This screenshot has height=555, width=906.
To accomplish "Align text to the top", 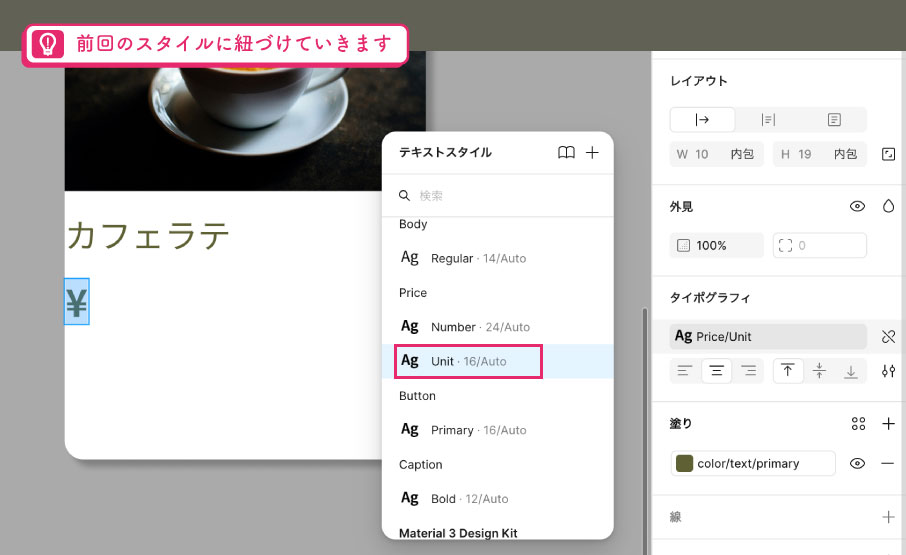I will point(788,371).
